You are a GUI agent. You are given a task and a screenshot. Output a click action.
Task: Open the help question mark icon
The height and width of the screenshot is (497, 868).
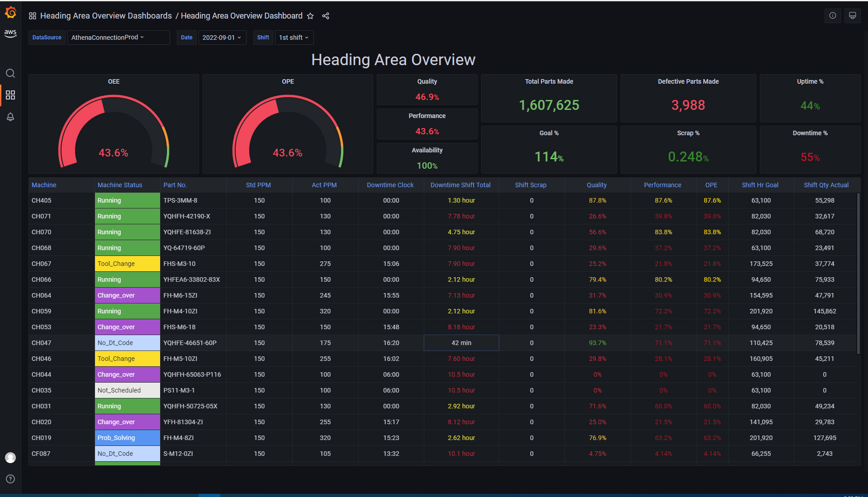(10, 479)
